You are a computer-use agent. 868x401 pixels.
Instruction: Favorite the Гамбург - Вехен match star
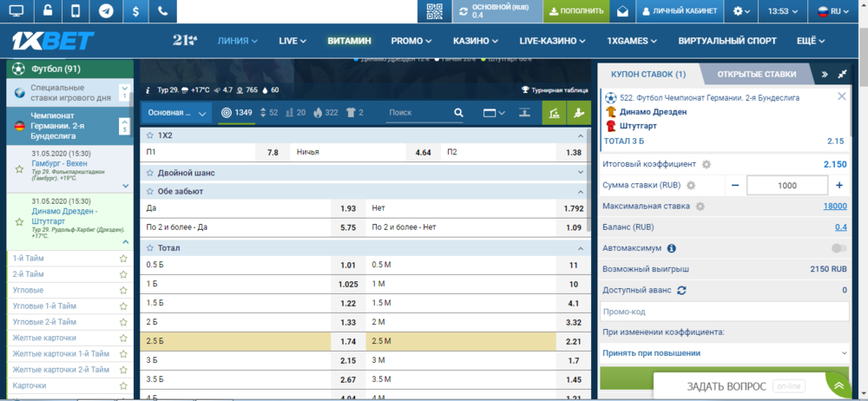pos(19,168)
